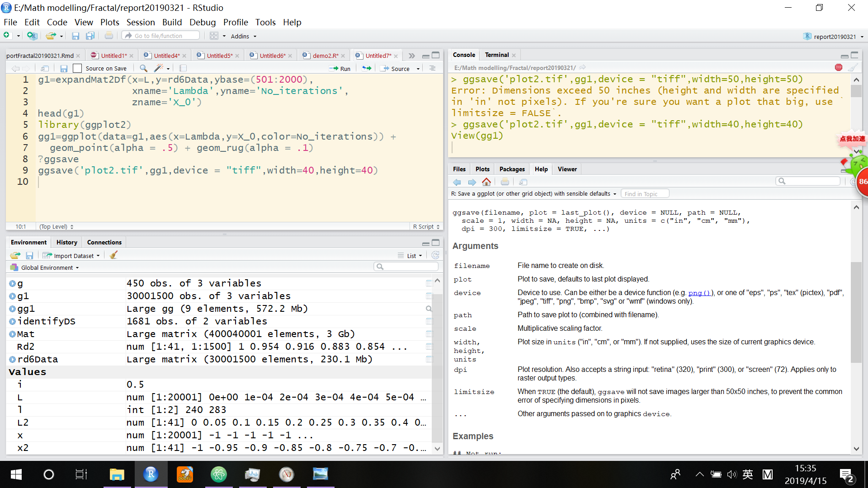
Task: Click Go to file/function field
Action: (161, 36)
